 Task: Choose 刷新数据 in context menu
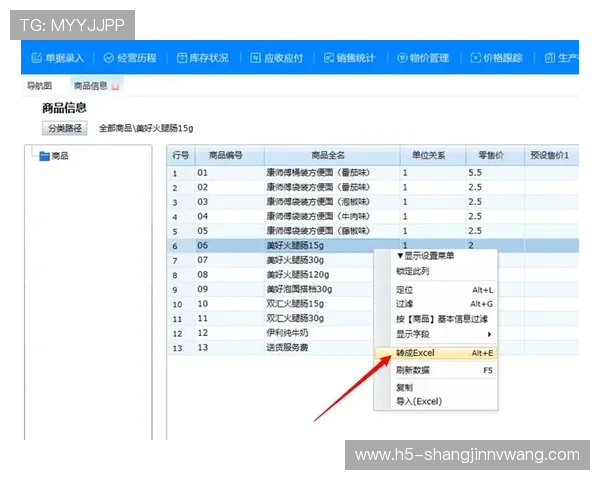(x=444, y=370)
